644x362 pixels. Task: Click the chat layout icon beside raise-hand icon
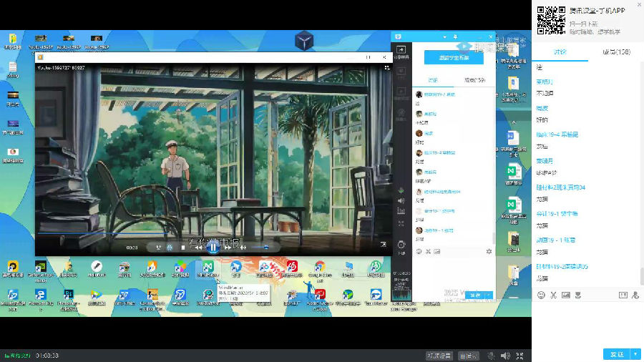coord(623,295)
